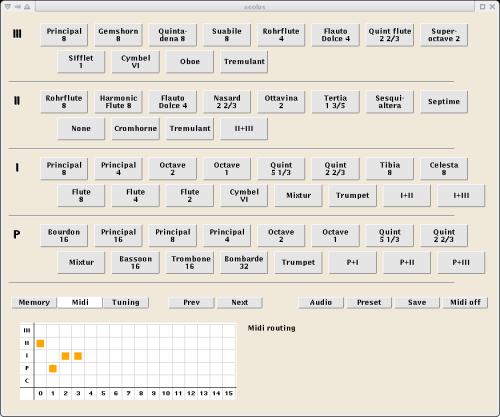Enable the P+III pedal coupler

tap(461, 263)
